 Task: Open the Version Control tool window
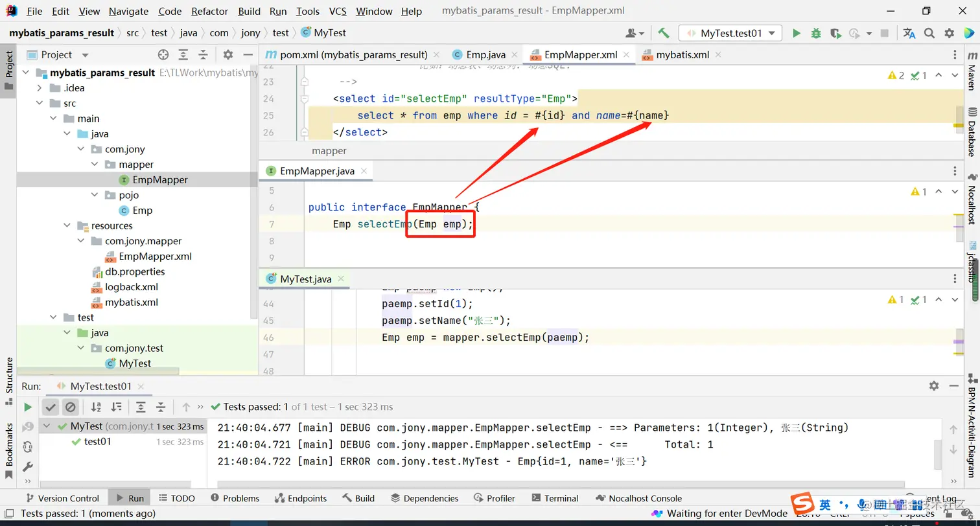tap(62, 498)
